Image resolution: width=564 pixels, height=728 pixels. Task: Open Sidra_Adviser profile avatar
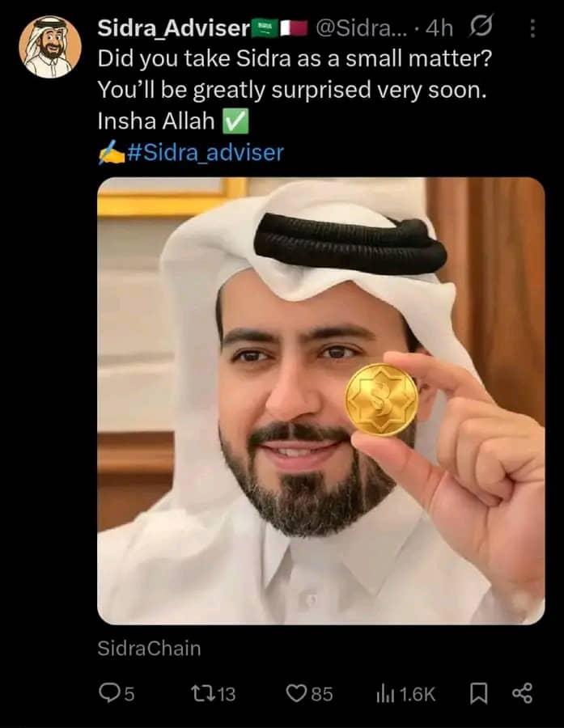(x=50, y=47)
